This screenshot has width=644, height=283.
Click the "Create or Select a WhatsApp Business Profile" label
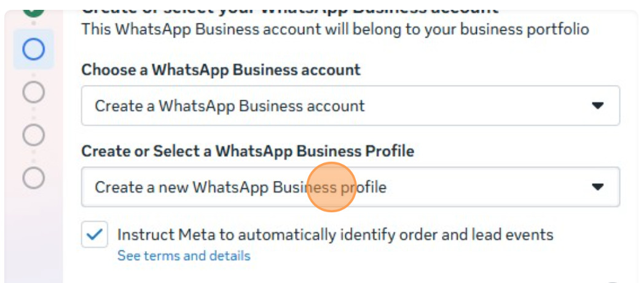248,151
